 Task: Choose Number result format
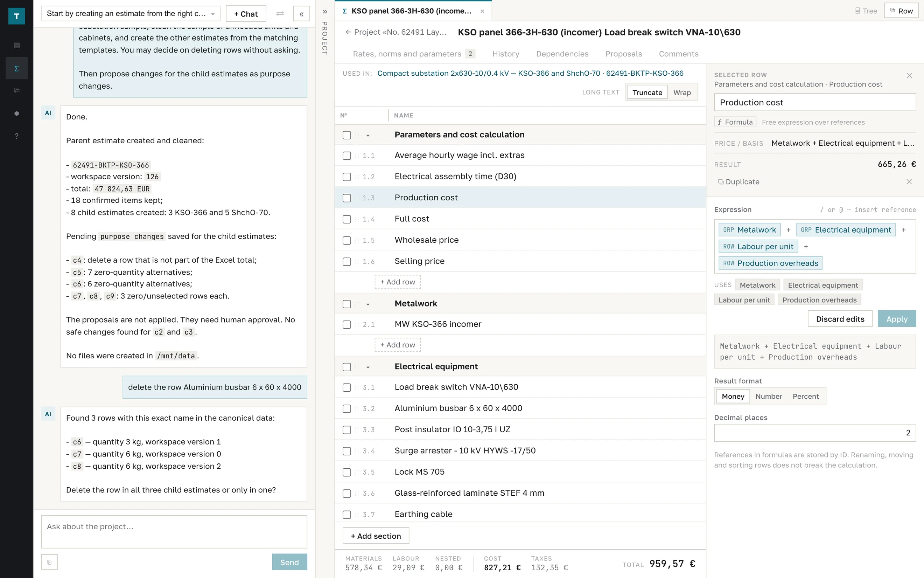[769, 397]
